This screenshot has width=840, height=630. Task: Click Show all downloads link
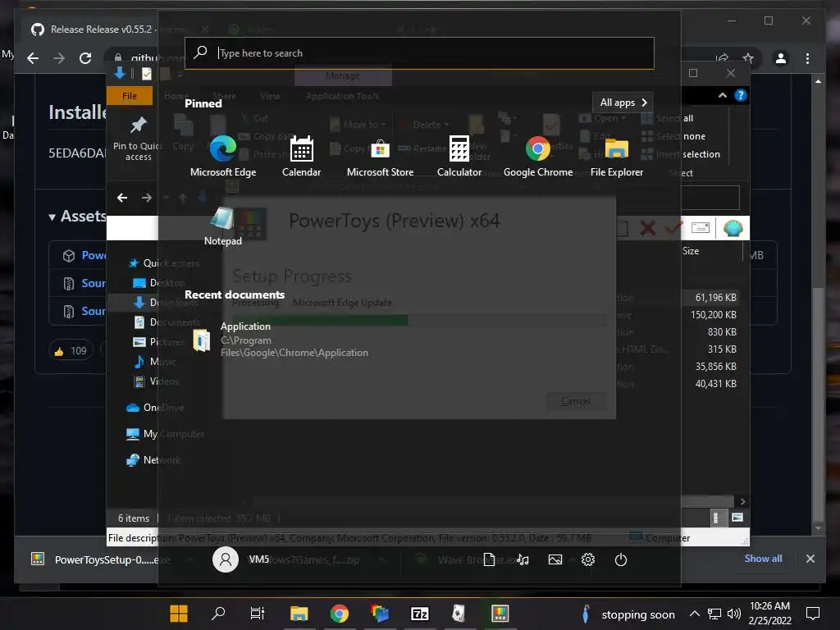click(763, 559)
